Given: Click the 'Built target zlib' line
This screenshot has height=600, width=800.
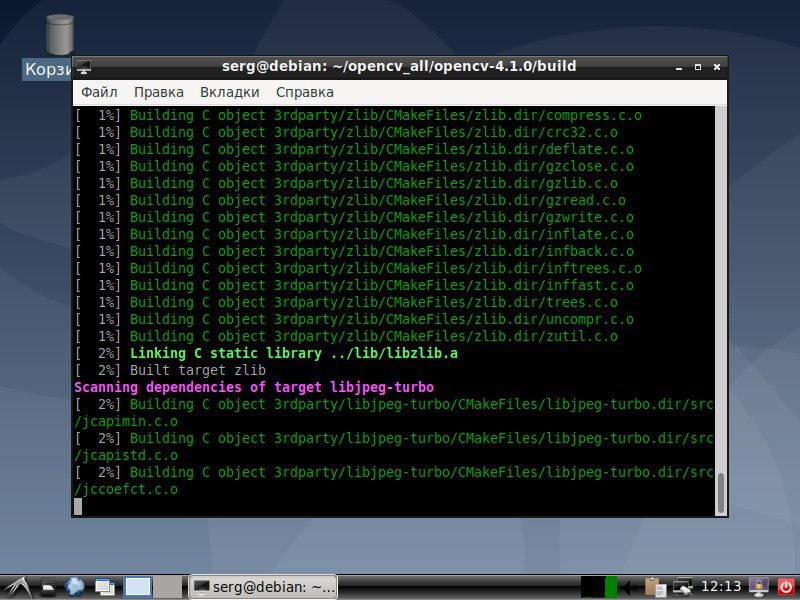Looking at the screenshot, I should pos(170,370).
